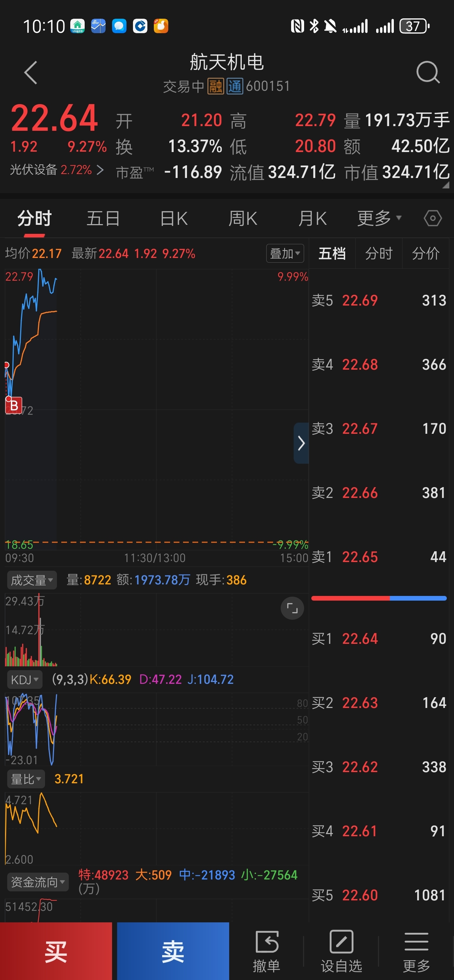Tap the blue 卖 sell button
Image resolution: width=454 pixels, height=980 pixels.
click(x=173, y=951)
